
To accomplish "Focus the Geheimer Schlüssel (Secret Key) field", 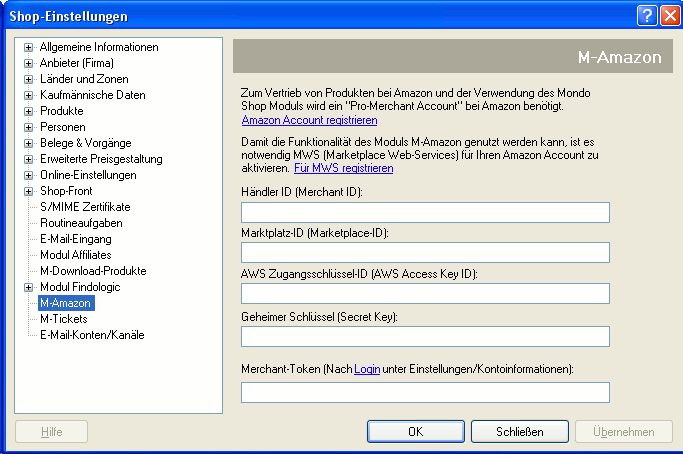I will pos(425,337).
